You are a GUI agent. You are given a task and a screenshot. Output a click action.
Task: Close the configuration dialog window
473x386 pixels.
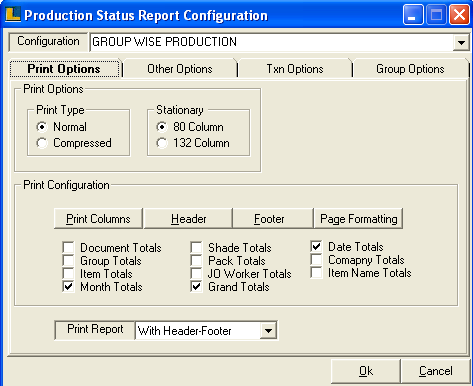click(460, 15)
